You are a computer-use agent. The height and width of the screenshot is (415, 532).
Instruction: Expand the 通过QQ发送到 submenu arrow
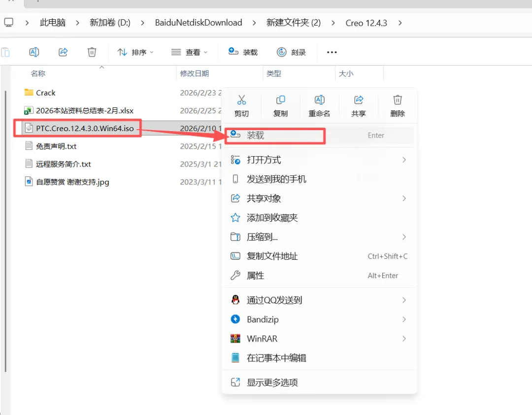404,300
